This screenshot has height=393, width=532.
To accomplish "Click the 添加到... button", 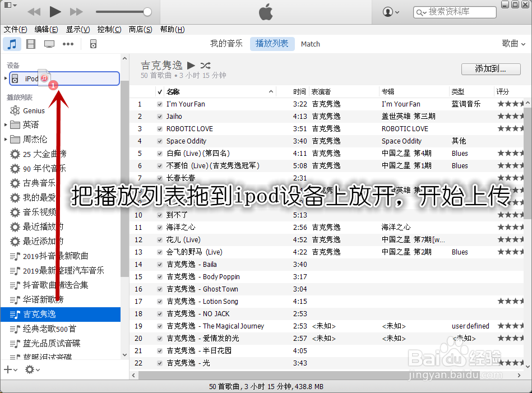I will (x=491, y=69).
